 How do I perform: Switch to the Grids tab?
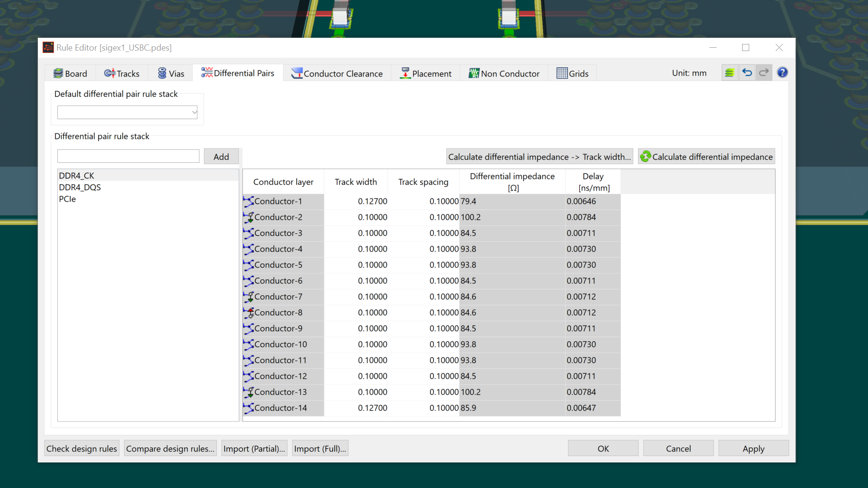click(x=572, y=73)
